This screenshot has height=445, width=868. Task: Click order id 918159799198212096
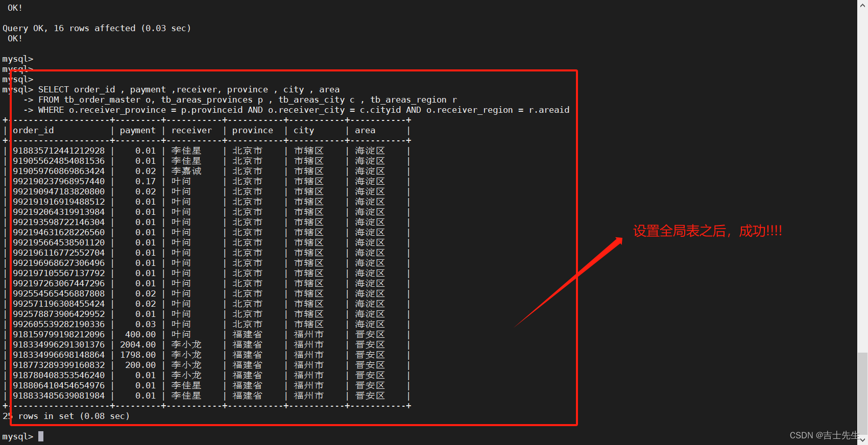click(x=59, y=334)
